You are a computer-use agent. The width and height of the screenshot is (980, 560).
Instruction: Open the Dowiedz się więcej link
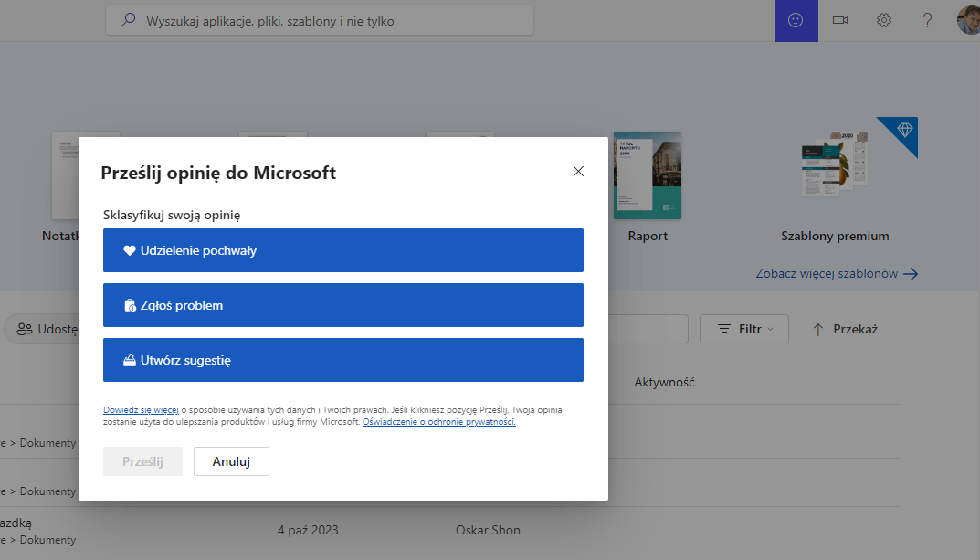pyautogui.click(x=141, y=410)
